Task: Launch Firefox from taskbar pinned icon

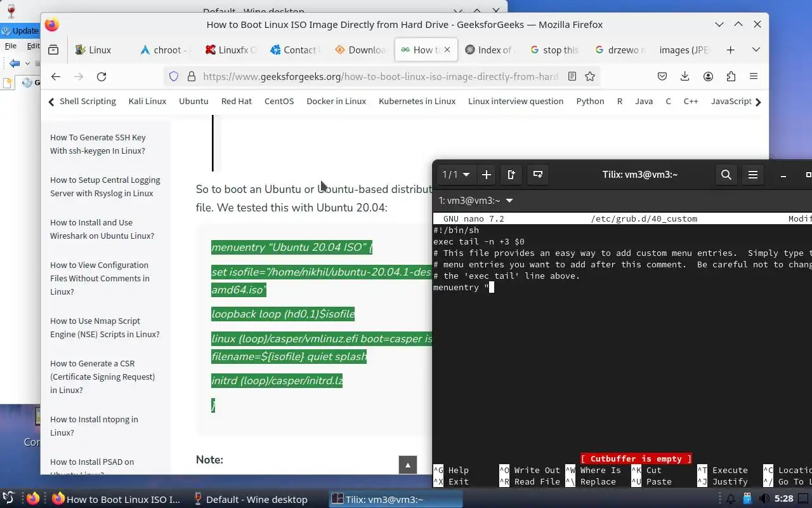Action: click(33, 498)
